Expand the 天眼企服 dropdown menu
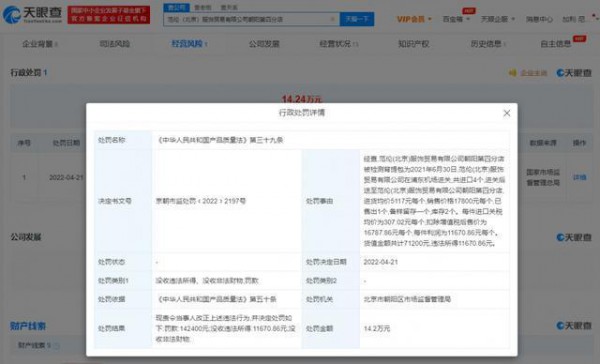Viewport: 600px width, 364px height. coord(497,19)
